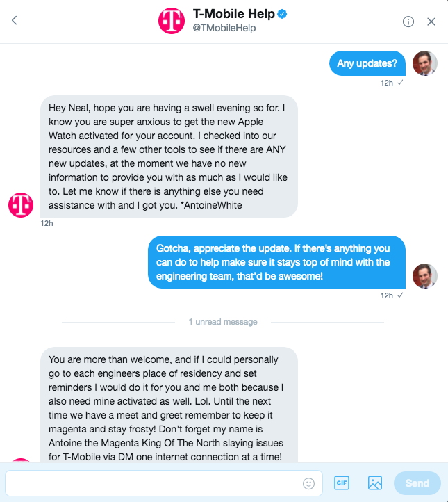The height and width of the screenshot is (502, 448).
Task: Select the 'Any updates?' message bubble
Action: [x=367, y=63]
